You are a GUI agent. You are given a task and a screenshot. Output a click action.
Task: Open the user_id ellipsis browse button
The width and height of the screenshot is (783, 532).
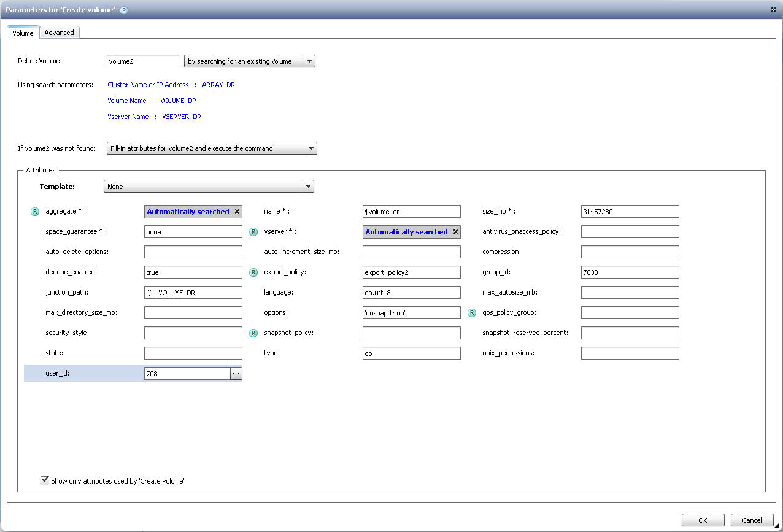pyautogui.click(x=236, y=374)
